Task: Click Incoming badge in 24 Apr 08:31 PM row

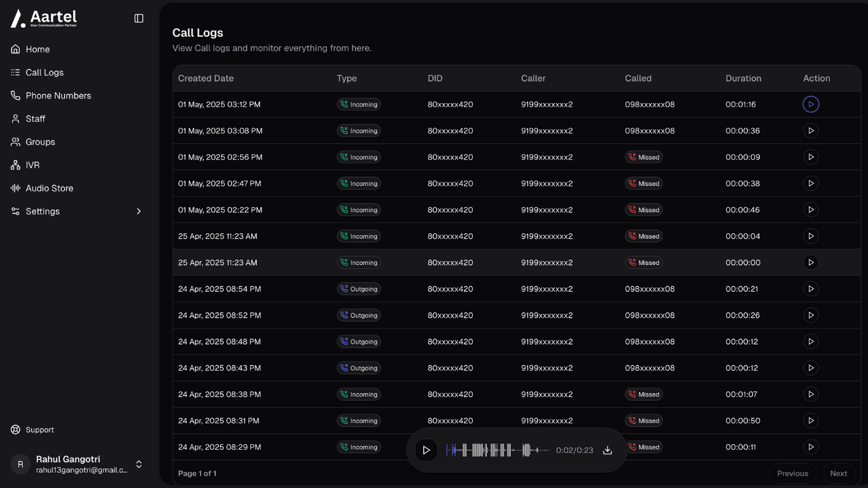Action: (x=358, y=421)
